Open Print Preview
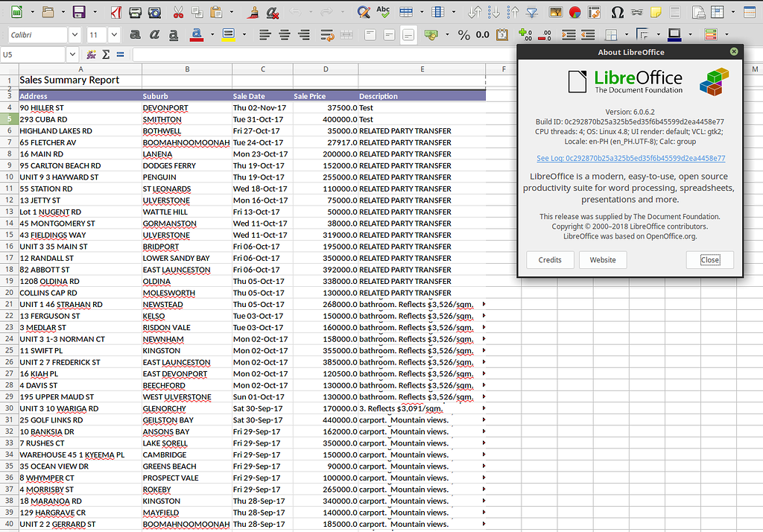 click(154, 12)
